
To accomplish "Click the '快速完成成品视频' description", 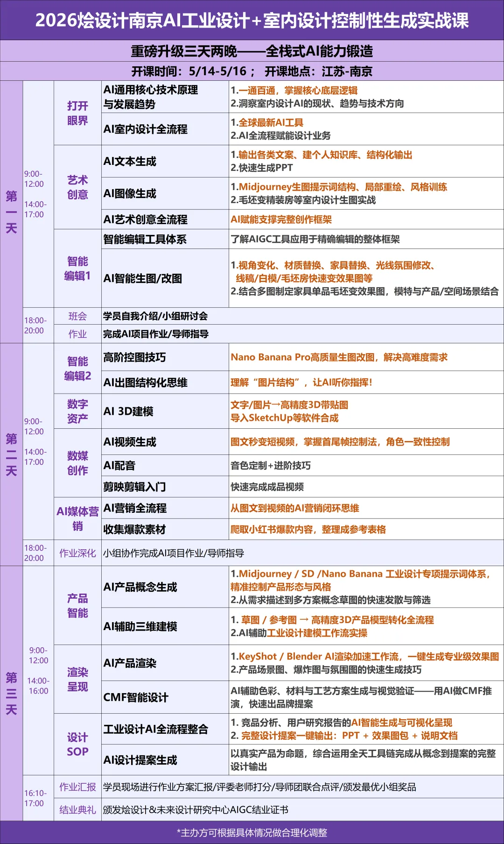I will coord(267,487).
